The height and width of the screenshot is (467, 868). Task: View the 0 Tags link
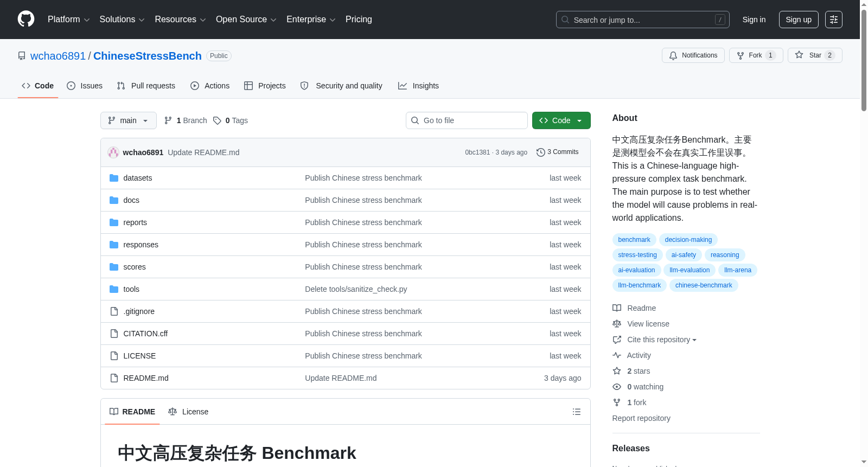pyautogui.click(x=231, y=120)
